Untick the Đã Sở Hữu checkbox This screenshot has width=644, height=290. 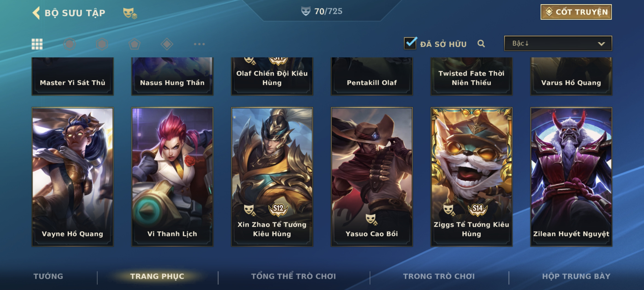coord(410,43)
